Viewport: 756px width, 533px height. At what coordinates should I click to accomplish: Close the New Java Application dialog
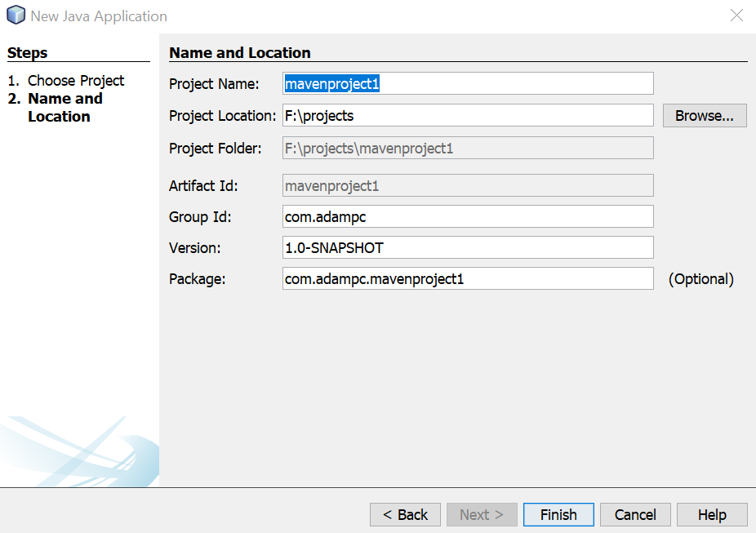pos(736,15)
